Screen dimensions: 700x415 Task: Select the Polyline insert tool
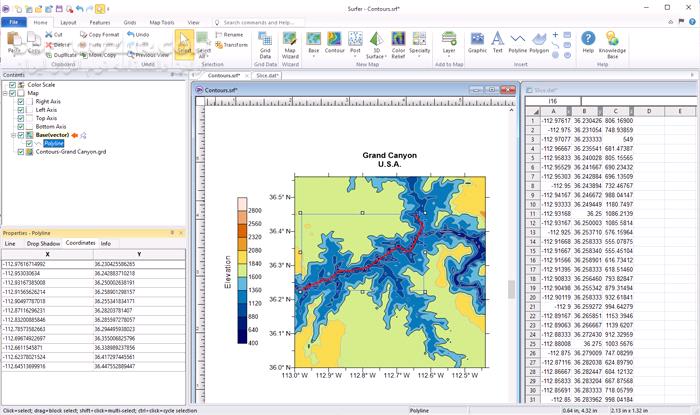(x=517, y=42)
